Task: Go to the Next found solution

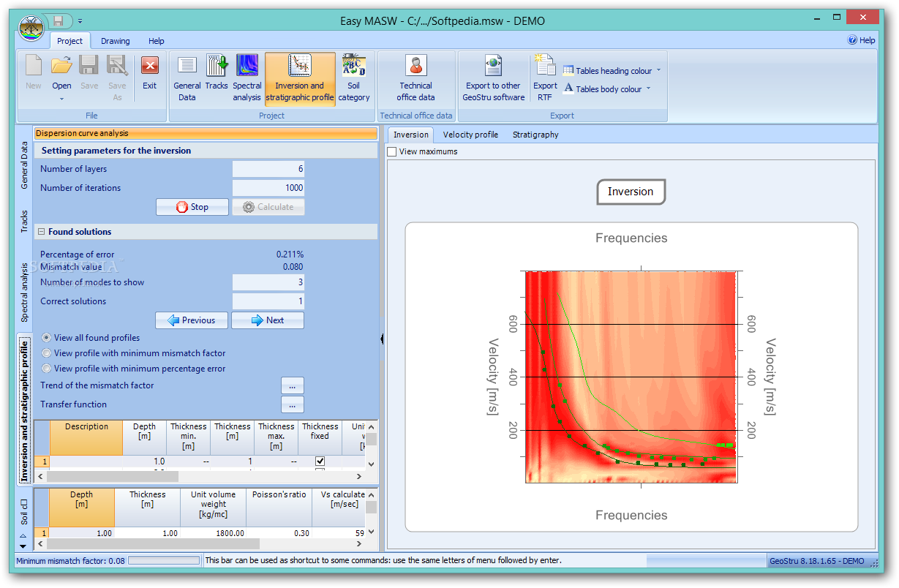Action: 268,320
